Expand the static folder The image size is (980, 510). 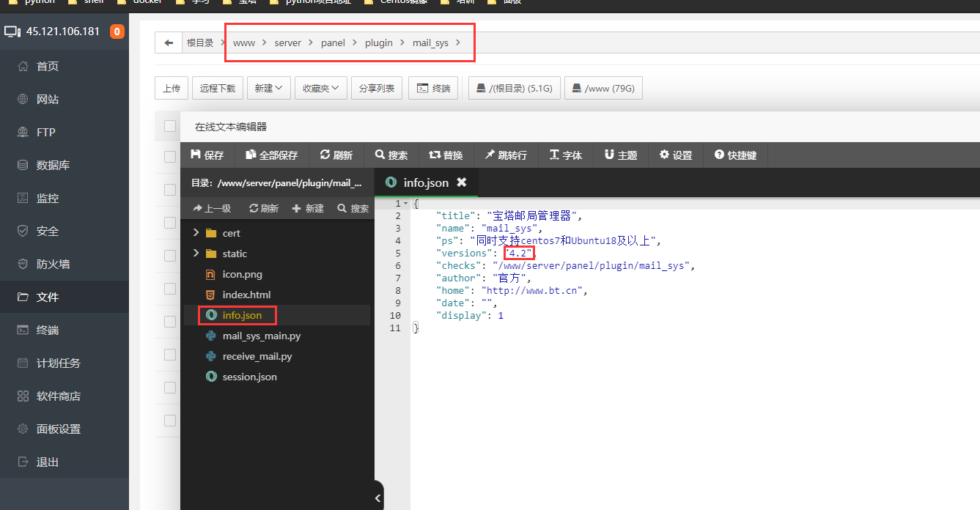pos(196,254)
